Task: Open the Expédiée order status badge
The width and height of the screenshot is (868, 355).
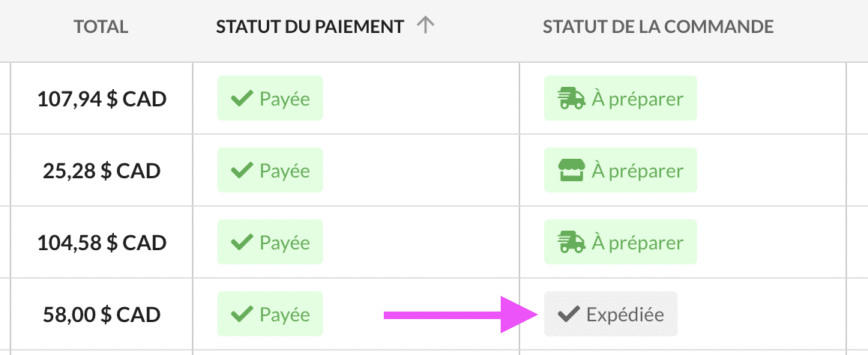Action: (611, 314)
